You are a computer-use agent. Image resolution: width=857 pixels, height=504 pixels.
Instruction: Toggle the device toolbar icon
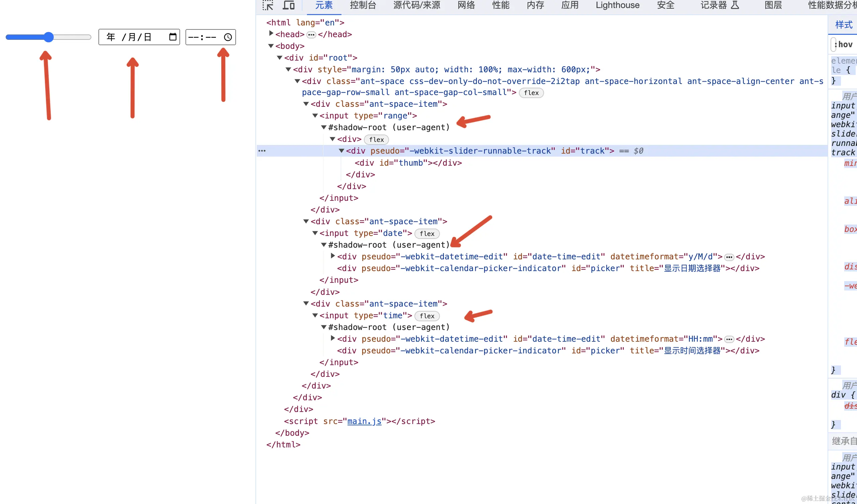coord(289,5)
